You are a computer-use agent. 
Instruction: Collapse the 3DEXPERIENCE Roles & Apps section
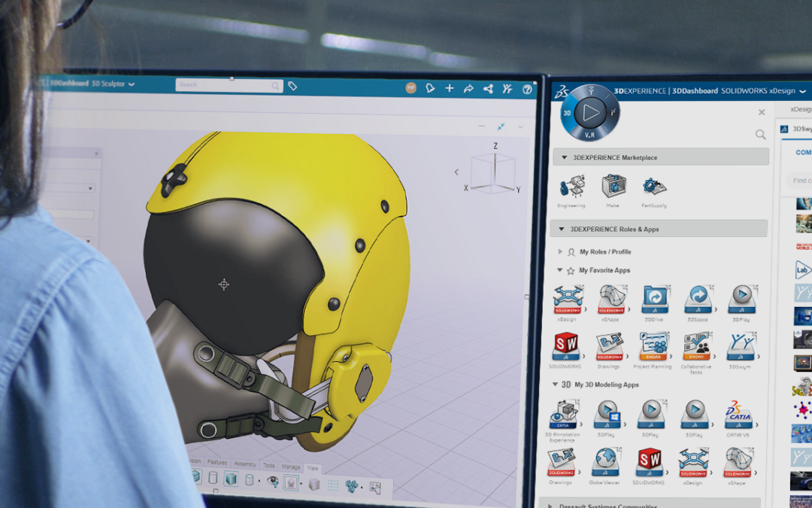click(562, 229)
